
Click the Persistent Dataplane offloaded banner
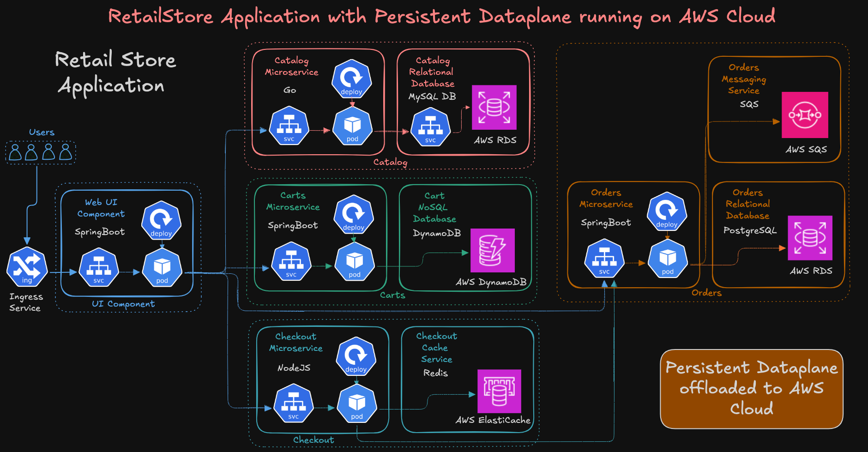tap(751, 388)
